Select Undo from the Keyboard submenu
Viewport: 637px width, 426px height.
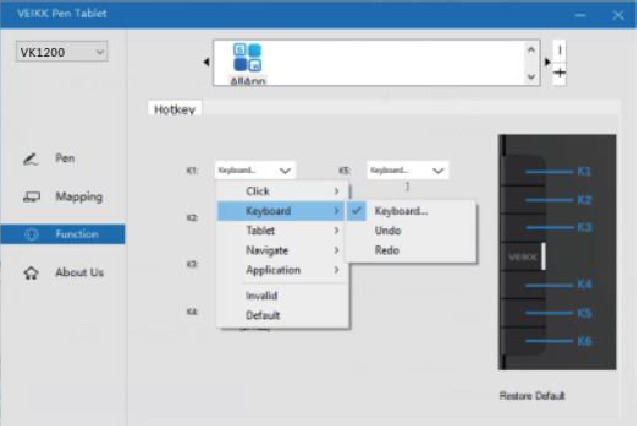click(411, 230)
